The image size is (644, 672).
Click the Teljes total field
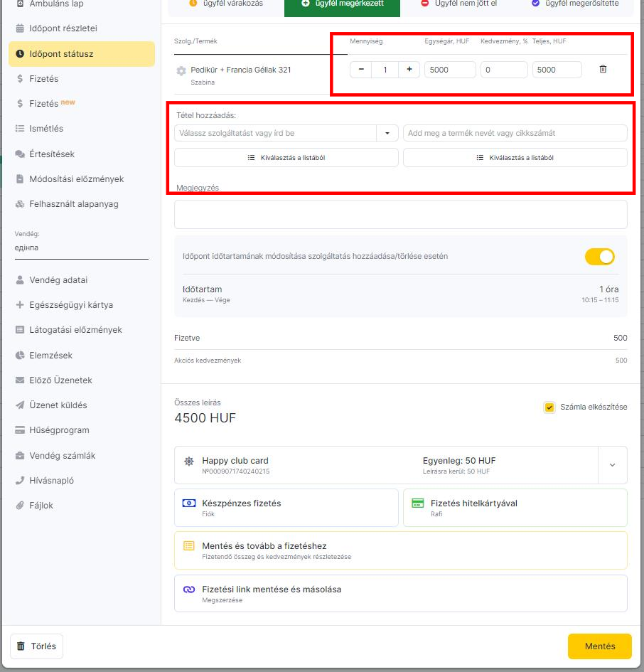[557, 70]
